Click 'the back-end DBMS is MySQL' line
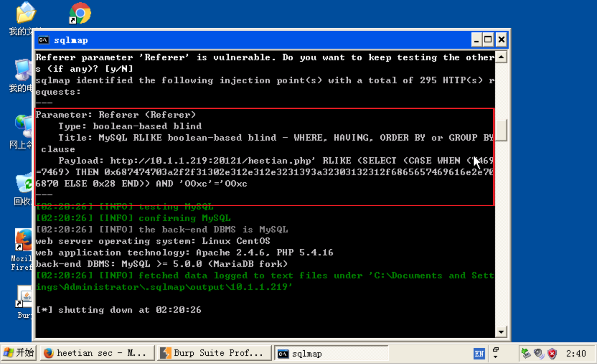 tap(162, 230)
